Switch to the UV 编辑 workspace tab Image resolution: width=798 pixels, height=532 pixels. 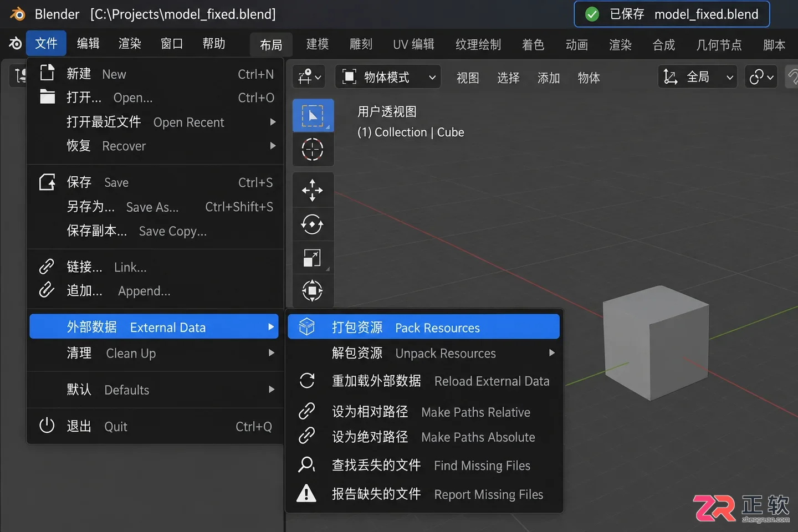point(413,44)
